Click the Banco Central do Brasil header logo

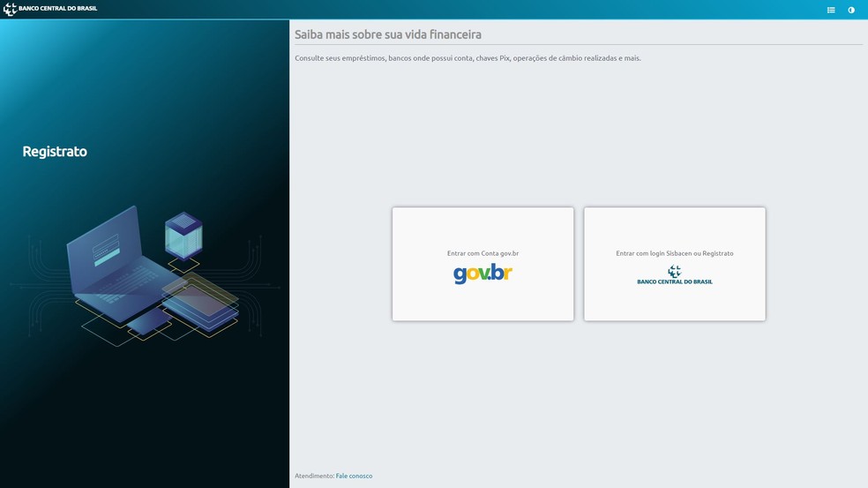(x=49, y=9)
